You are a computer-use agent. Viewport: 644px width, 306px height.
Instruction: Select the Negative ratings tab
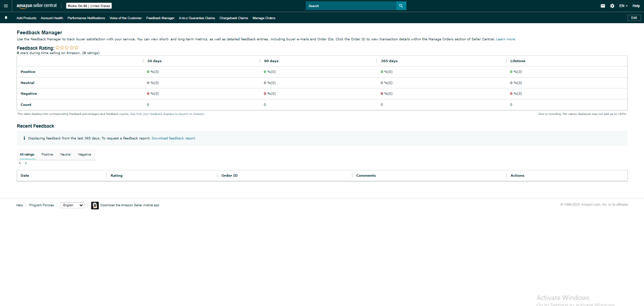pos(85,155)
